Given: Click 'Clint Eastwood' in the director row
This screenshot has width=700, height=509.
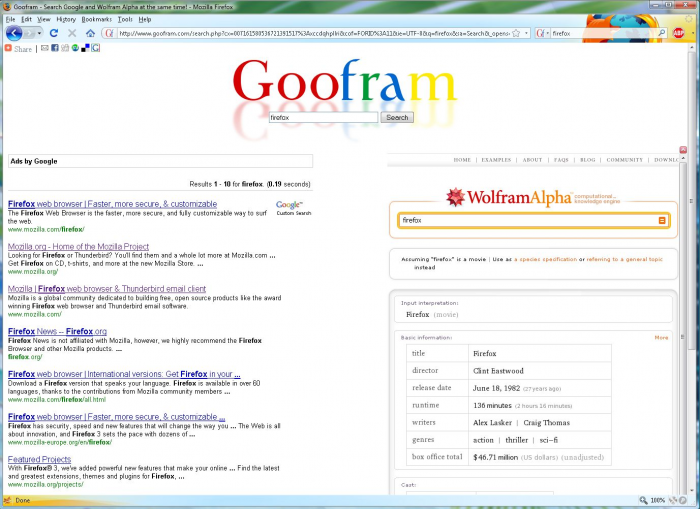Looking at the screenshot, I should click(498, 371).
